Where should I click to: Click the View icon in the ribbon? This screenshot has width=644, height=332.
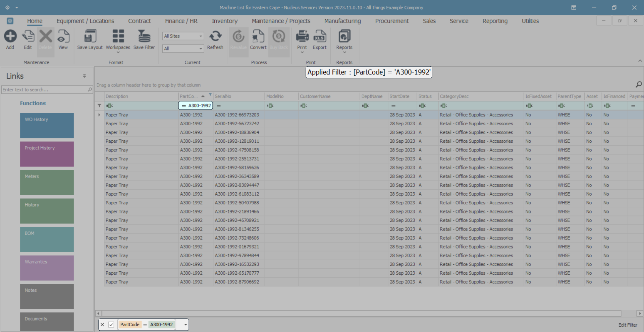63,36
